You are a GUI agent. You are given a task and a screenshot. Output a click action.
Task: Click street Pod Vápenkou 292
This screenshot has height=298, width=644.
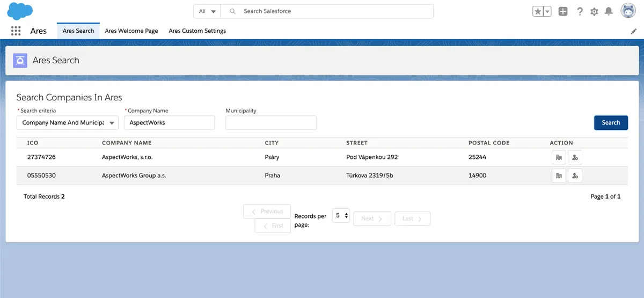[x=372, y=157]
